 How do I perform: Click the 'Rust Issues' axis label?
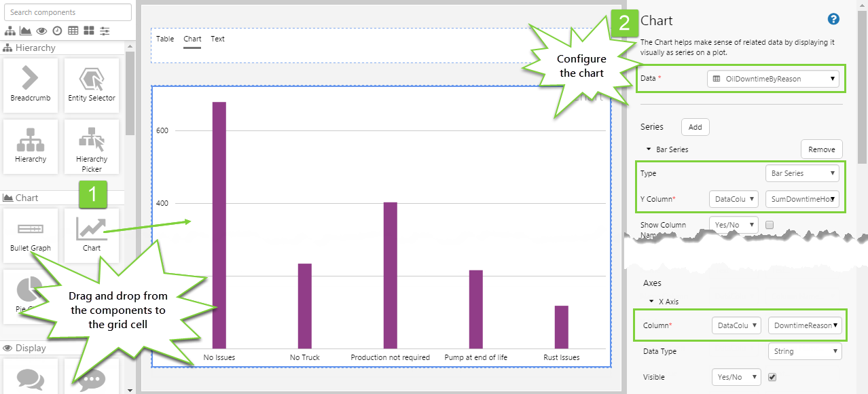coord(562,357)
